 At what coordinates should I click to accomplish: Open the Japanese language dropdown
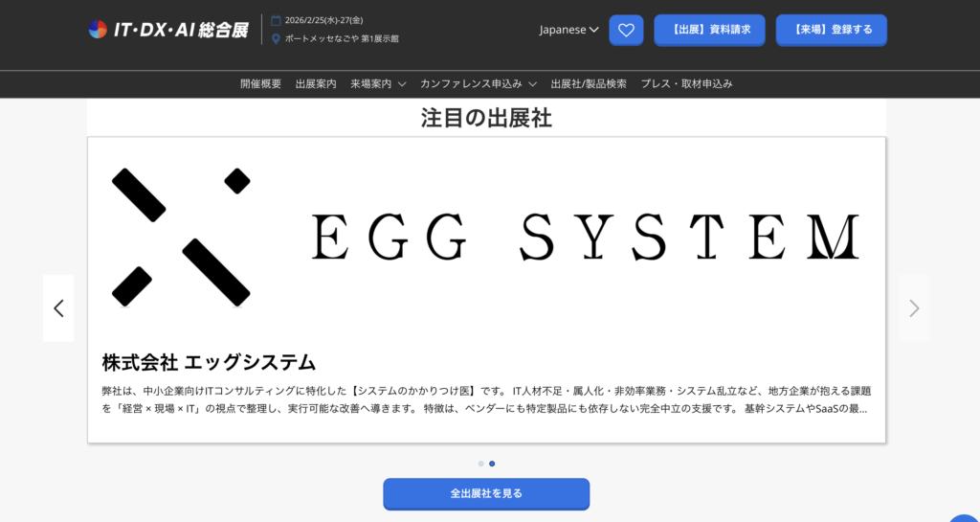[x=568, y=30]
